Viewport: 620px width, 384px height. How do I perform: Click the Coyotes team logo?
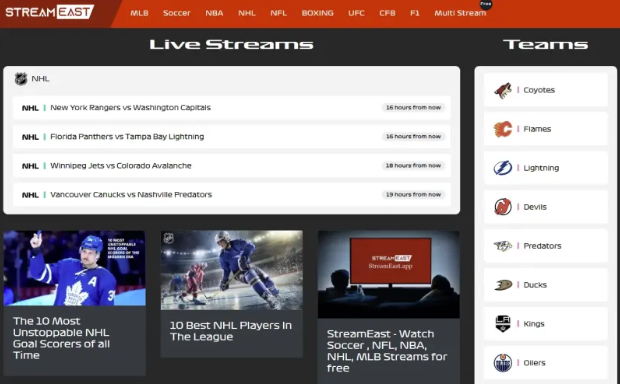coord(503,90)
